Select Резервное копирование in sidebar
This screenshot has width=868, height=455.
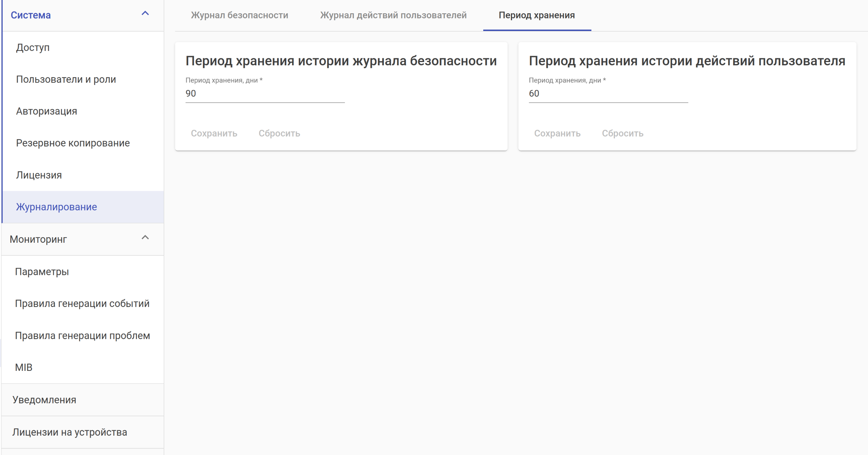73,143
